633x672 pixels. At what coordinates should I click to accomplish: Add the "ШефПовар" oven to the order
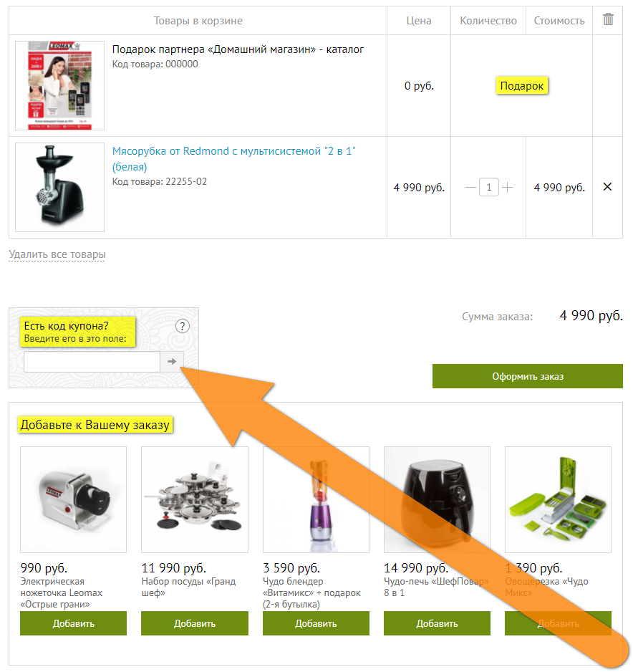point(437,623)
